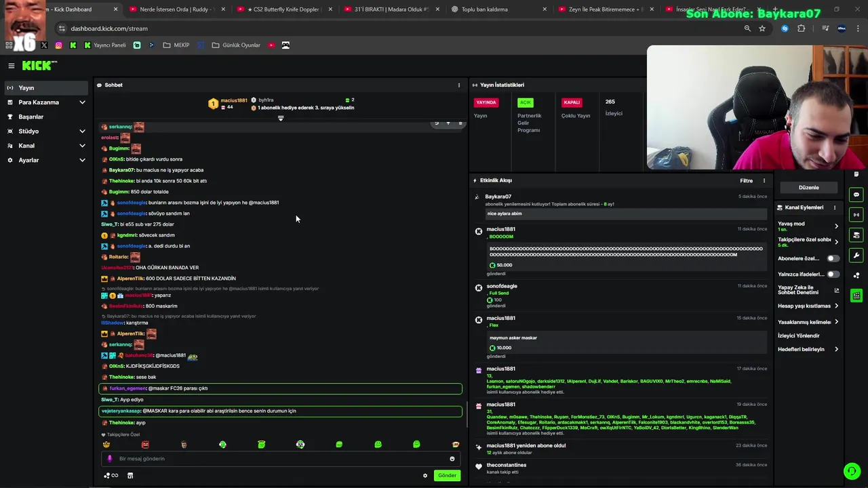Toggle the wrench tools icon in right sidebar

pyautogui.click(x=856, y=256)
